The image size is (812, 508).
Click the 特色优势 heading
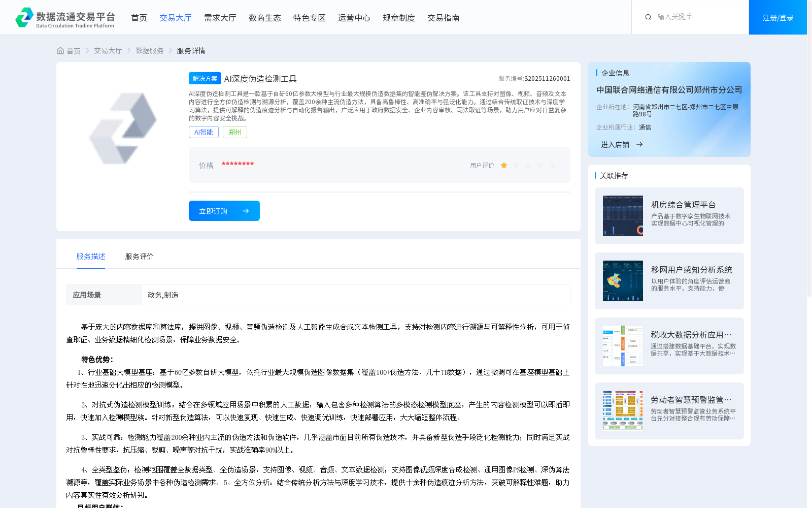[x=97, y=359]
